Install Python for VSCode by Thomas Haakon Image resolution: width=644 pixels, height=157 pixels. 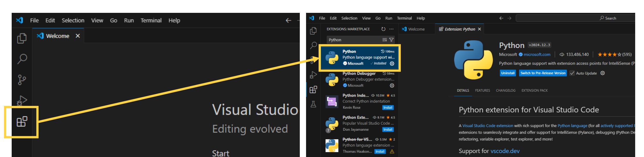click(380, 152)
